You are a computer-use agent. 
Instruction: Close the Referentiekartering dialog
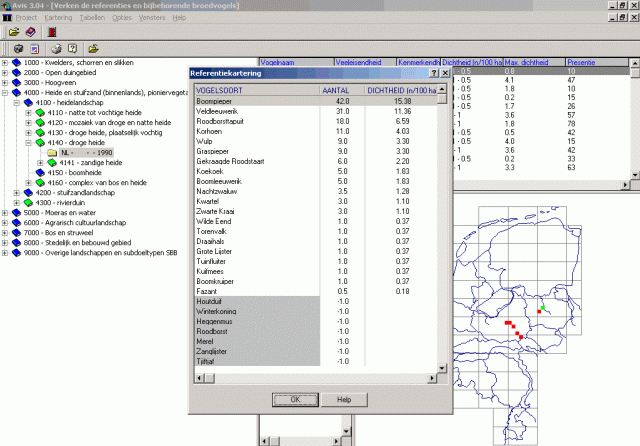[445, 73]
